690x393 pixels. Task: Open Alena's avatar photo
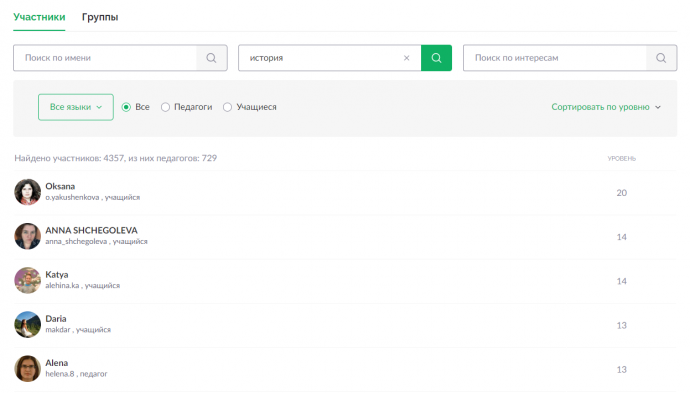27,368
